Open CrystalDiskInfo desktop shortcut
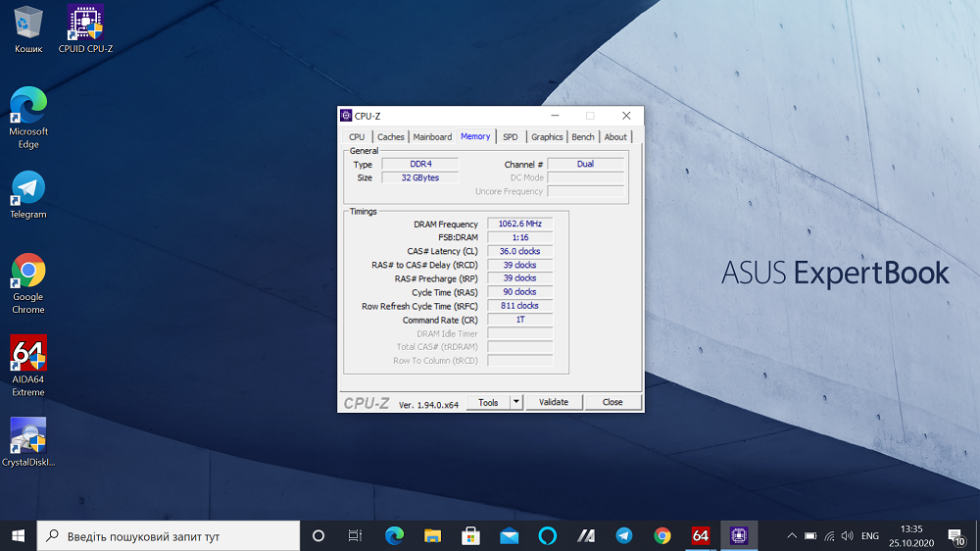 click(28, 442)
